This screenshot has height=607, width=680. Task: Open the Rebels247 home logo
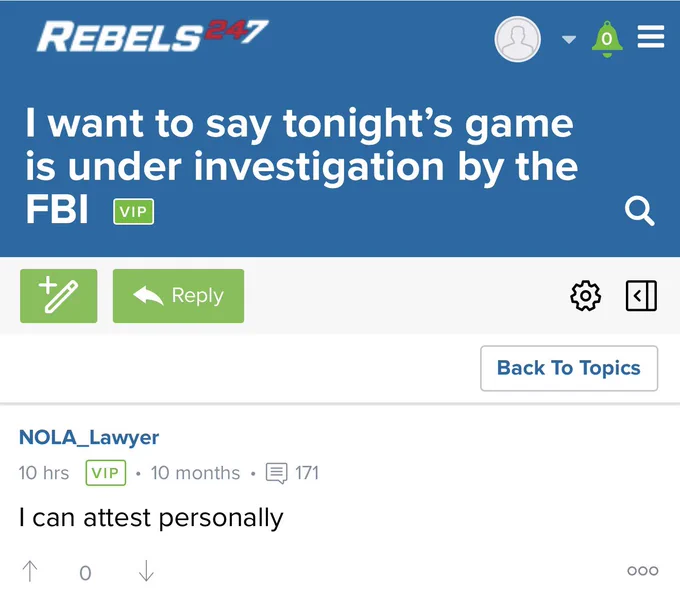(x=153, y=36)
